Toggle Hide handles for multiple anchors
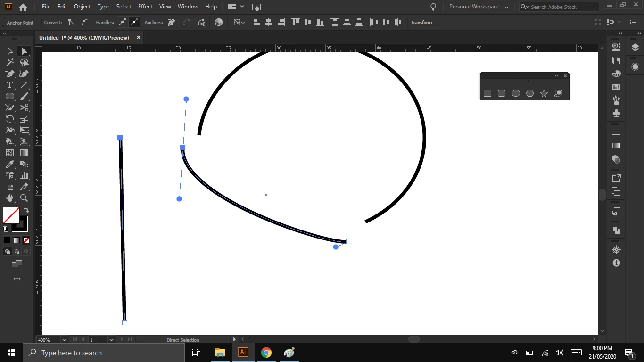This screenshot has height=362, width=644. pyautogui.click(x=134, y=22)
